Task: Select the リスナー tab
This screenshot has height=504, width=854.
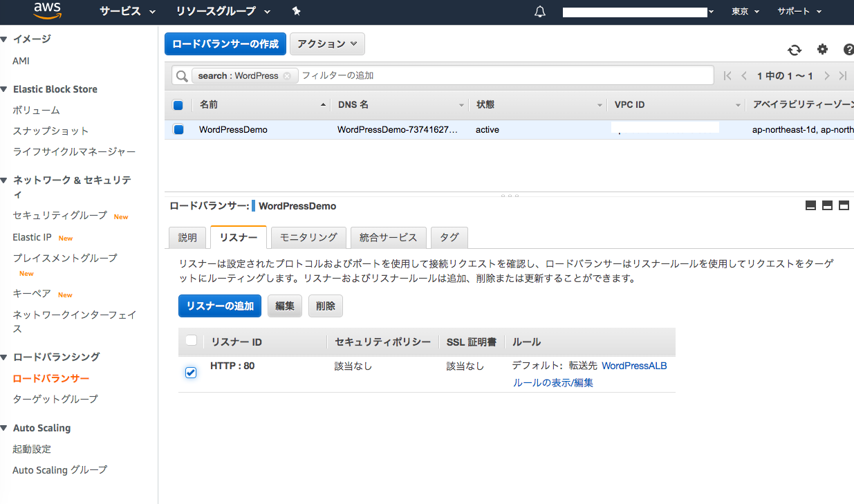Action: click(x=239, y=237)
